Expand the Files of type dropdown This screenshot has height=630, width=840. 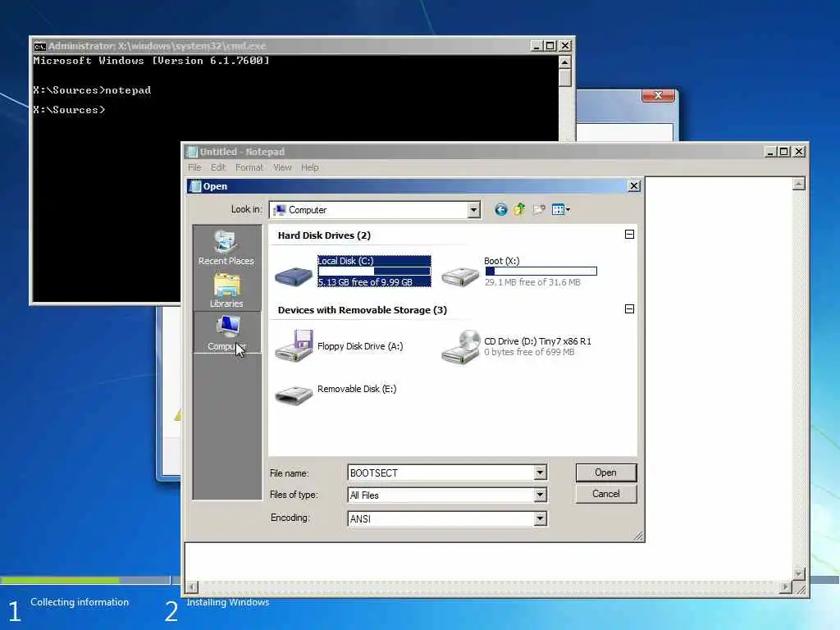pyautogui.click(x=540, y=495)
